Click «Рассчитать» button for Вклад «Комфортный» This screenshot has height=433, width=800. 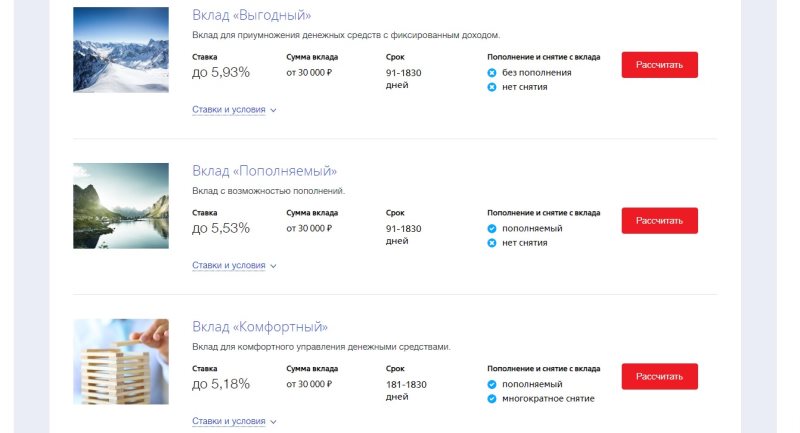pos(659,376)
